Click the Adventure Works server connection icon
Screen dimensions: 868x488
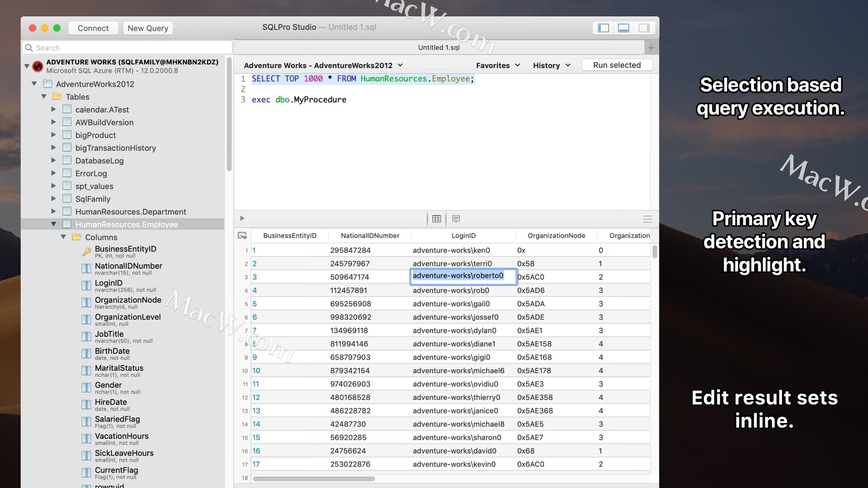pos(38,66)
